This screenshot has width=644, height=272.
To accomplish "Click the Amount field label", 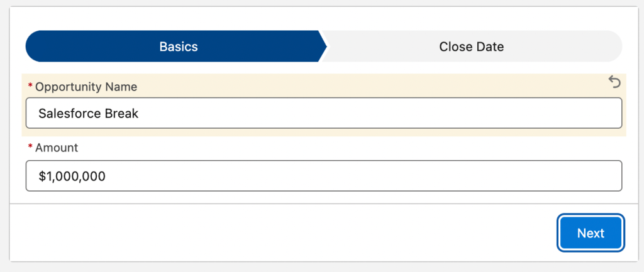I will (x=57, y=148).
